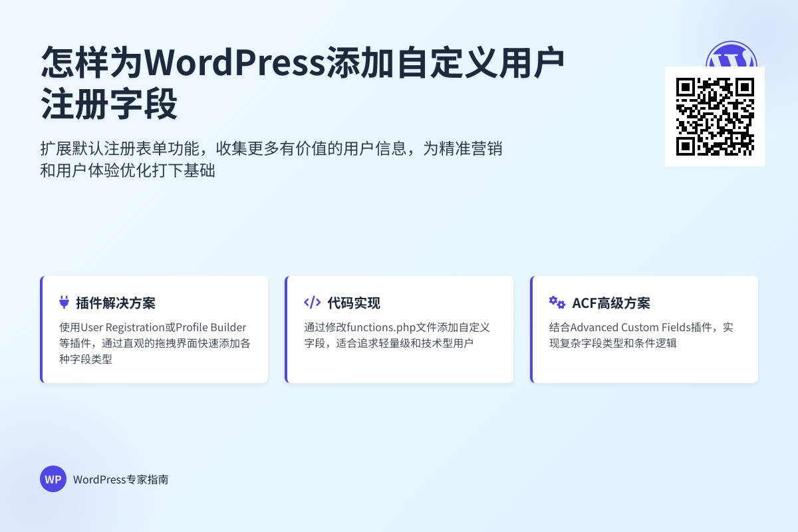The image size is (798, 532).
Task: Click the heading ACF高级方案
Action: click(x=611, y=303)
